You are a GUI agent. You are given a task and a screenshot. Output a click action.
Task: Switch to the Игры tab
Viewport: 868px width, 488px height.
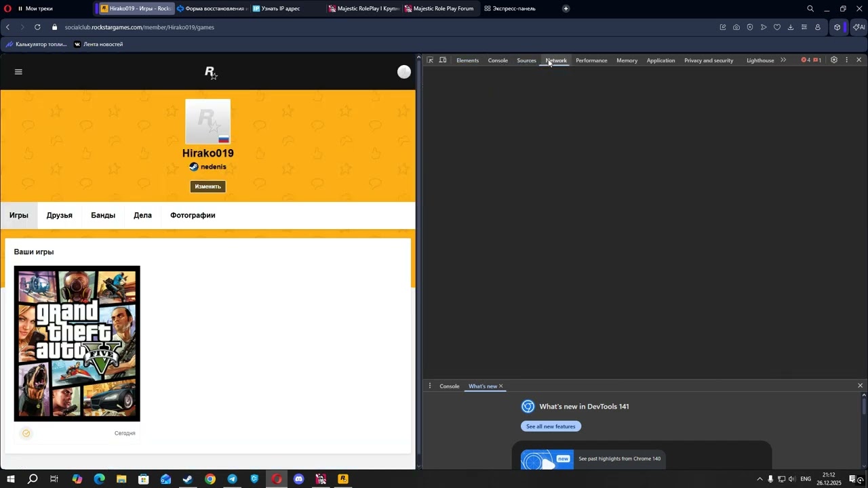19,216
